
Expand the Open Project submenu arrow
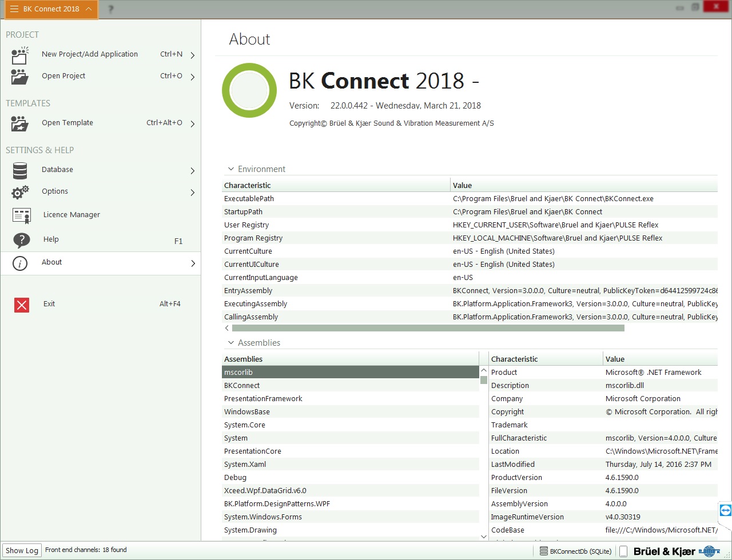click(x=193, y=77)
